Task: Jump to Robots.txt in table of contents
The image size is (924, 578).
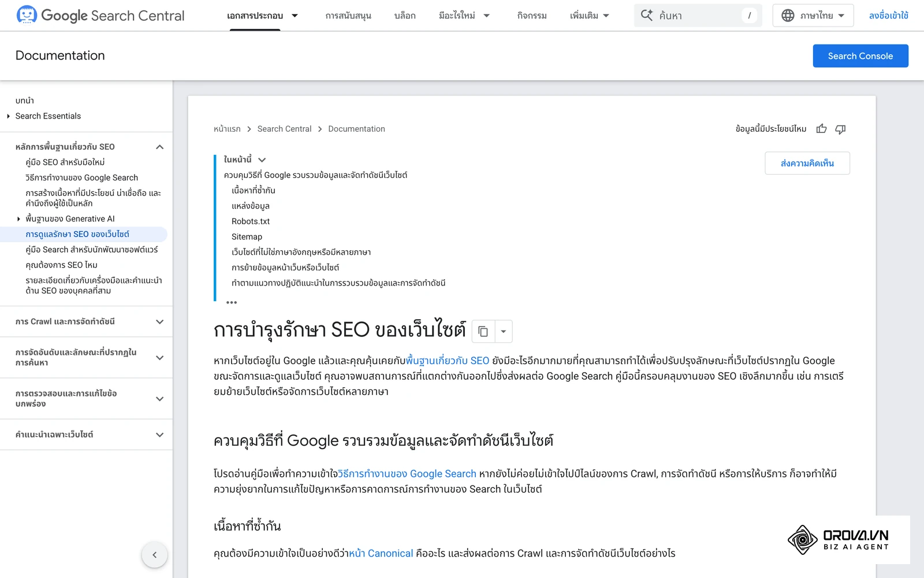Action: 251,221
